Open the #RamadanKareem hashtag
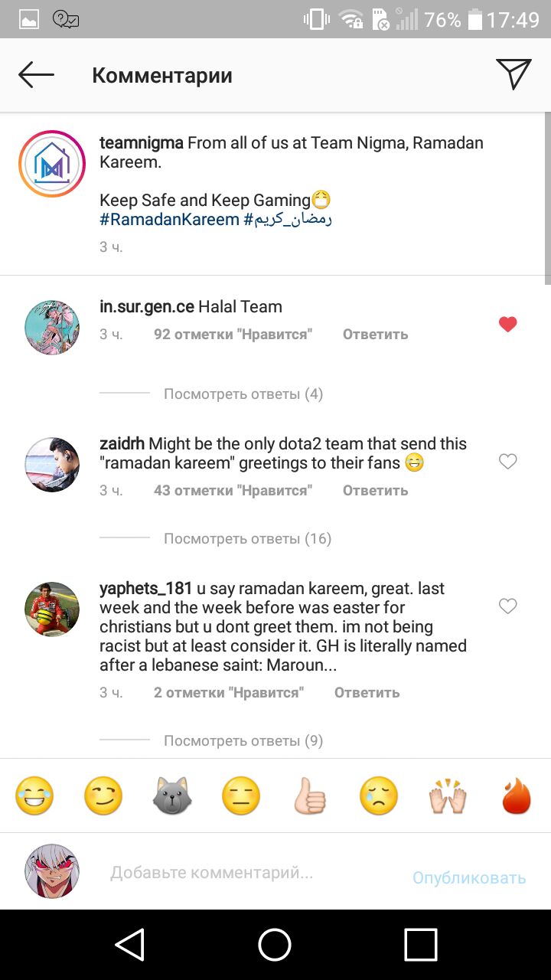The image size is (551, 980). coord(169,220)
